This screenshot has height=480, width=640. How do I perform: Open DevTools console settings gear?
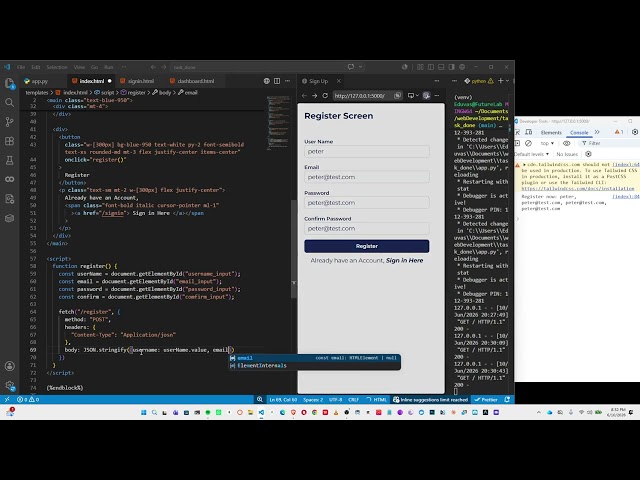(x=588, y=154)
